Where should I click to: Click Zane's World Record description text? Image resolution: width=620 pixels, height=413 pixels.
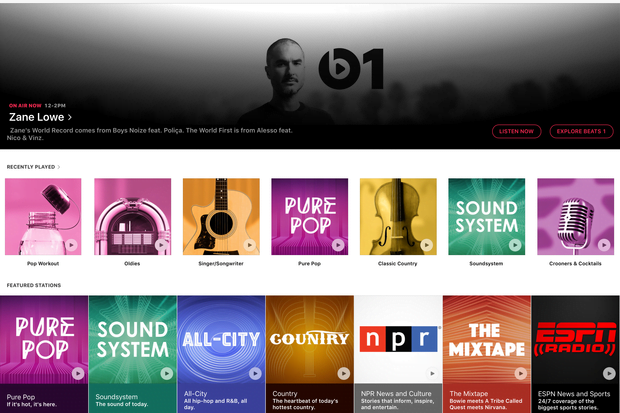pyautogui.click(x=149, y=134)
